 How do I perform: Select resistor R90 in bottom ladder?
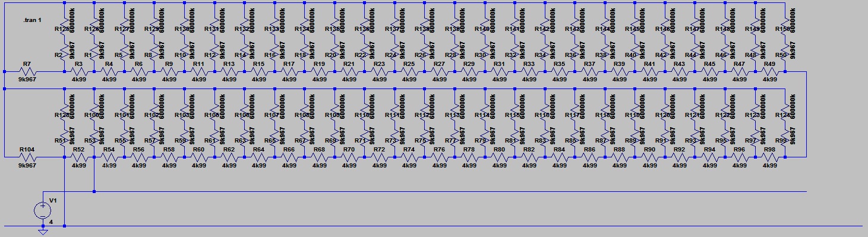pyautogui.click(x=650, y=158)
